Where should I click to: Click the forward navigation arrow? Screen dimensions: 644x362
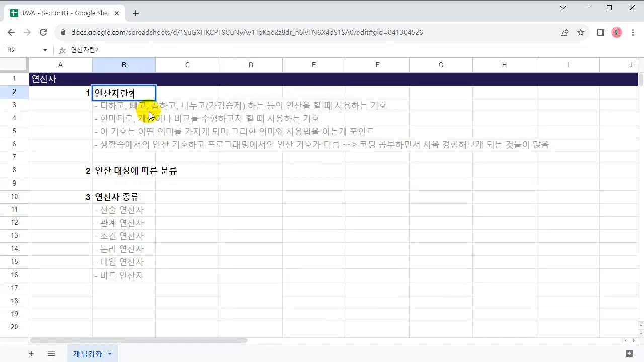click(x=27, y=32)
